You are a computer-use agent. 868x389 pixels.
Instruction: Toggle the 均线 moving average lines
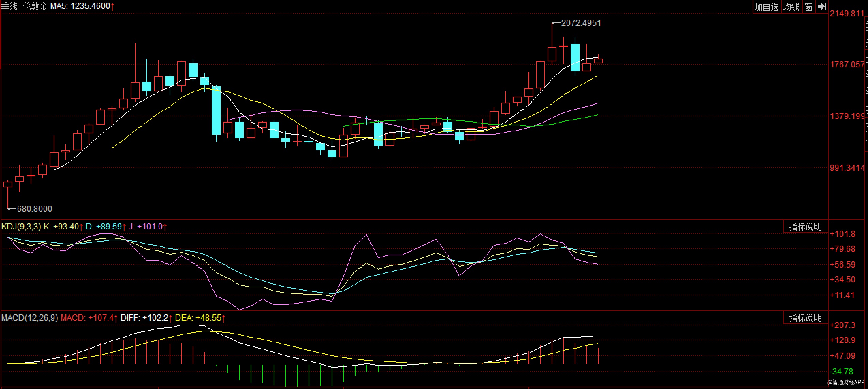(x=791, y=7)
